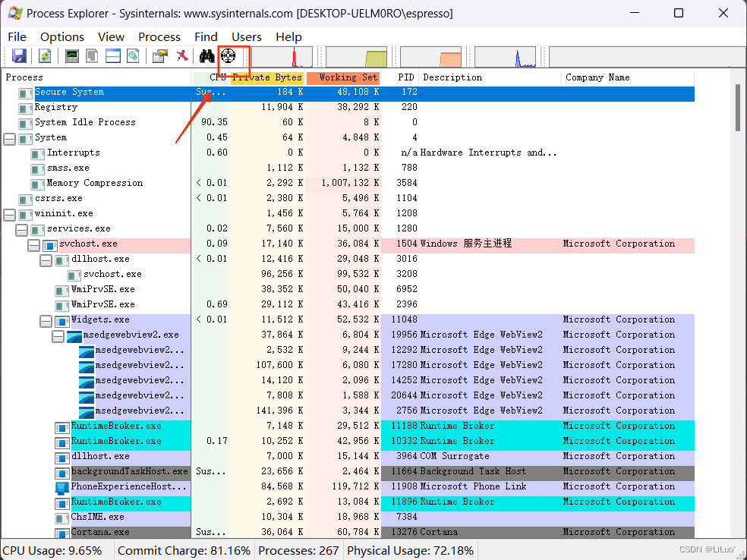Click the PhoneExperienceHost process icon
The width and height of the screenshot is (747, 560).
click(x=62, y=488)
